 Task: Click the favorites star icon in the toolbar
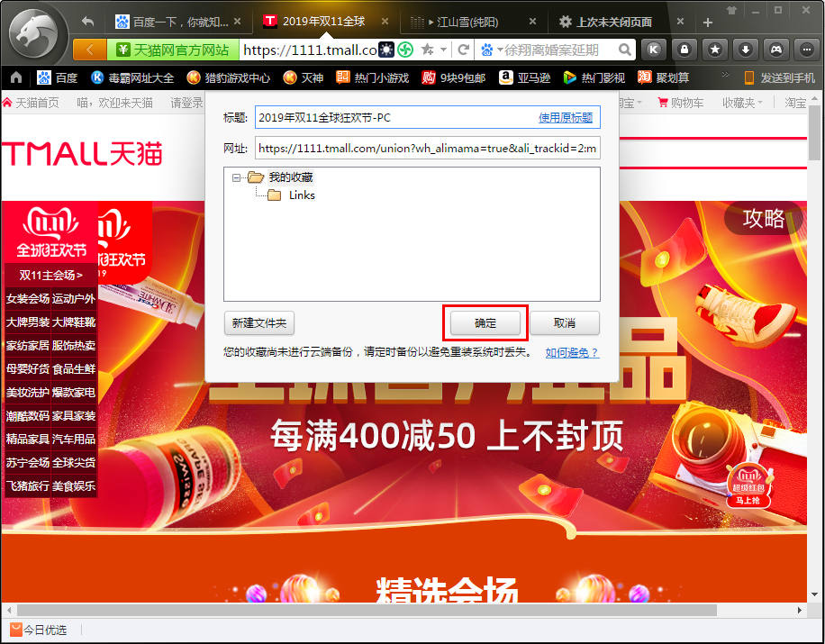[x=715, y=50]
